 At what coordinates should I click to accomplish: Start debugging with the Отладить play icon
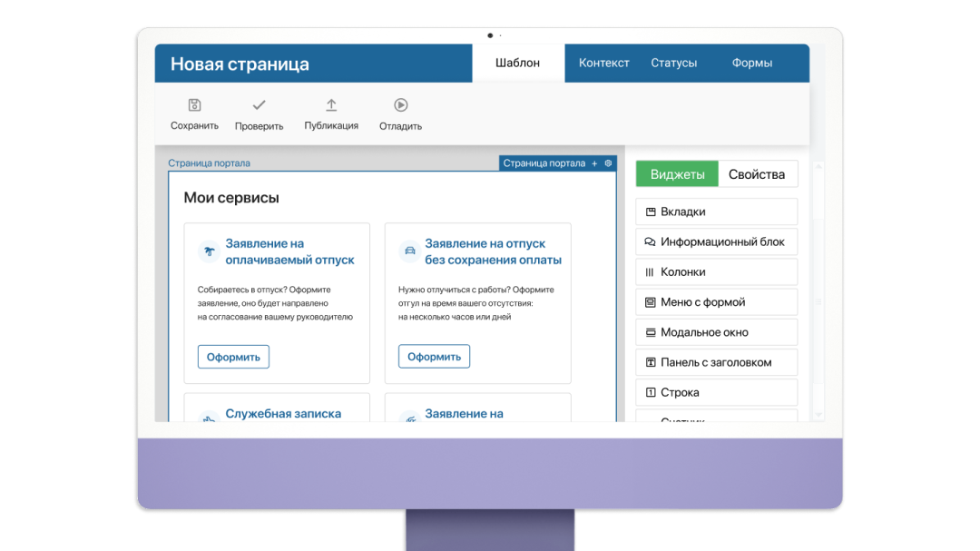[x=400, y=105]
